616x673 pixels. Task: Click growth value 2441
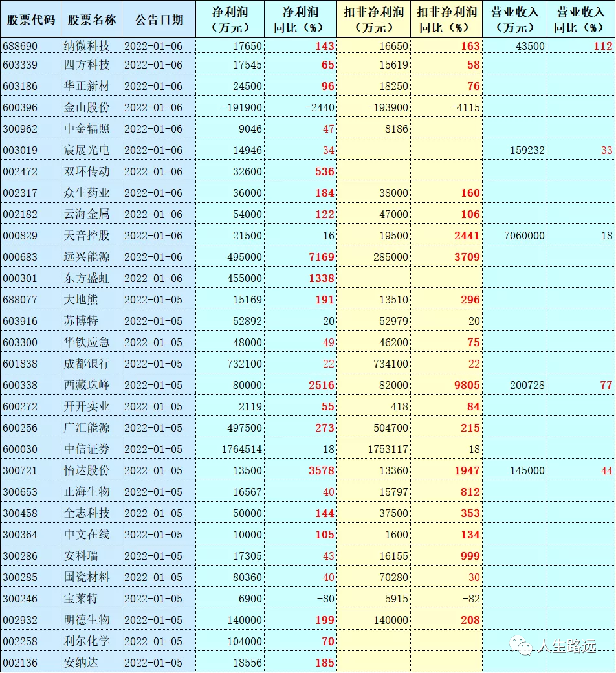[446, 236]
